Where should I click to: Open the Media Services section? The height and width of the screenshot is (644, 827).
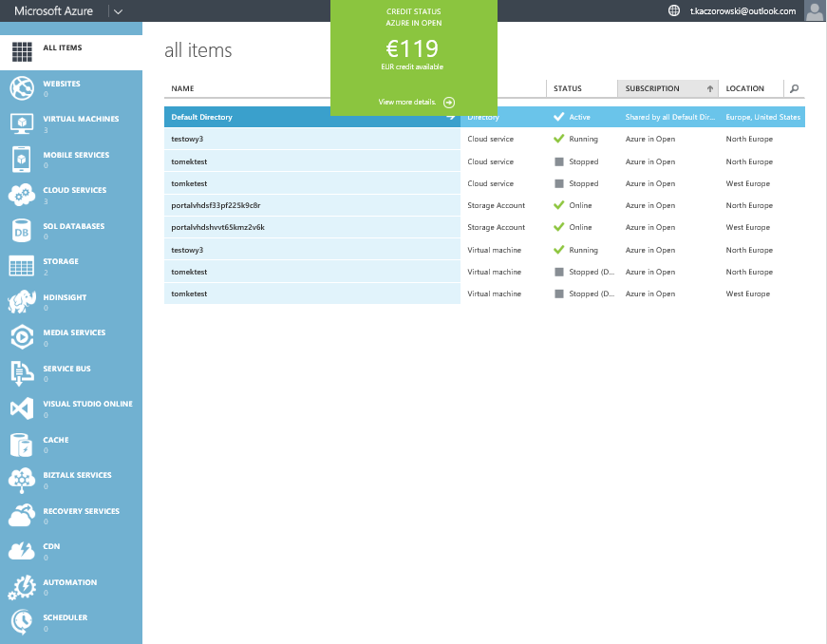click(71, 337)
